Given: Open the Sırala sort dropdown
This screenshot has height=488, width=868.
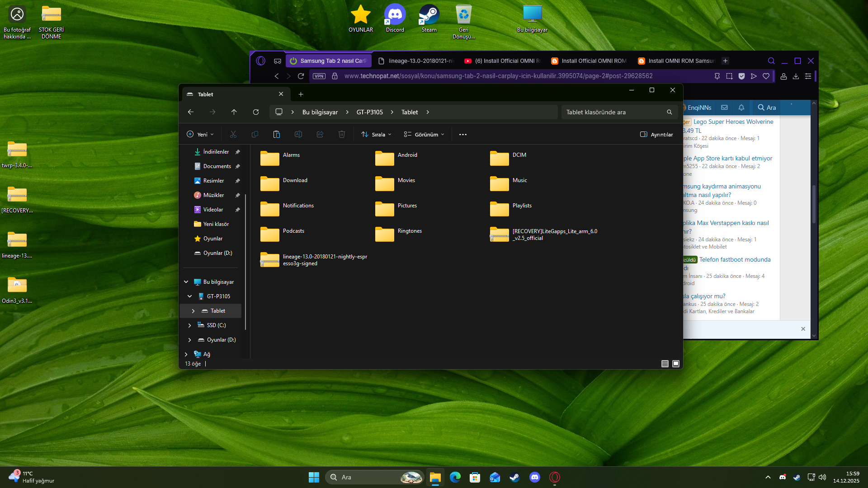Looking at the screenshot, I should tap(376, 134).
